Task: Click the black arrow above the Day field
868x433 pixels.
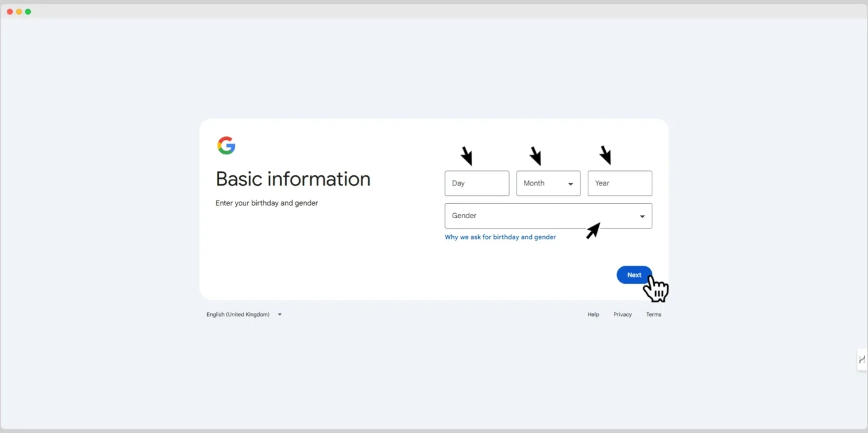Action: [x=467, y=156]
